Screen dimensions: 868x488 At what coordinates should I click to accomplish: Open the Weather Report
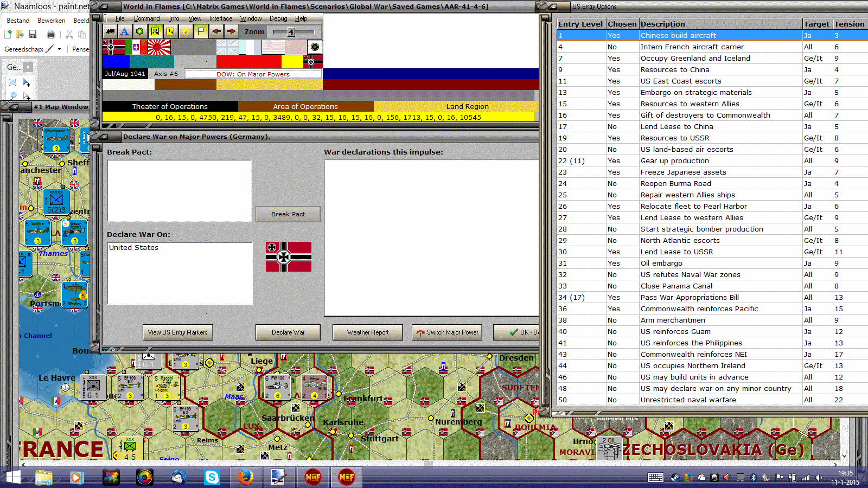[x=368, y=332]
